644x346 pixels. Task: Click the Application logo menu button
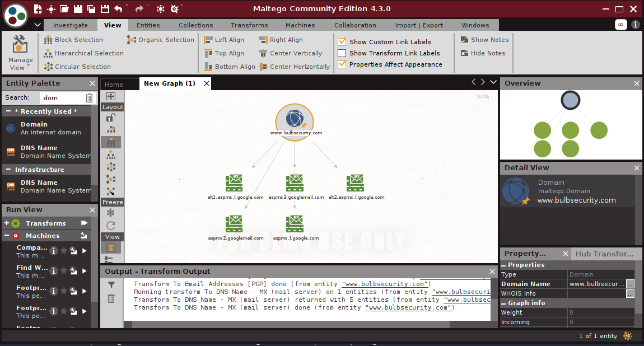(x=16, y=16)
